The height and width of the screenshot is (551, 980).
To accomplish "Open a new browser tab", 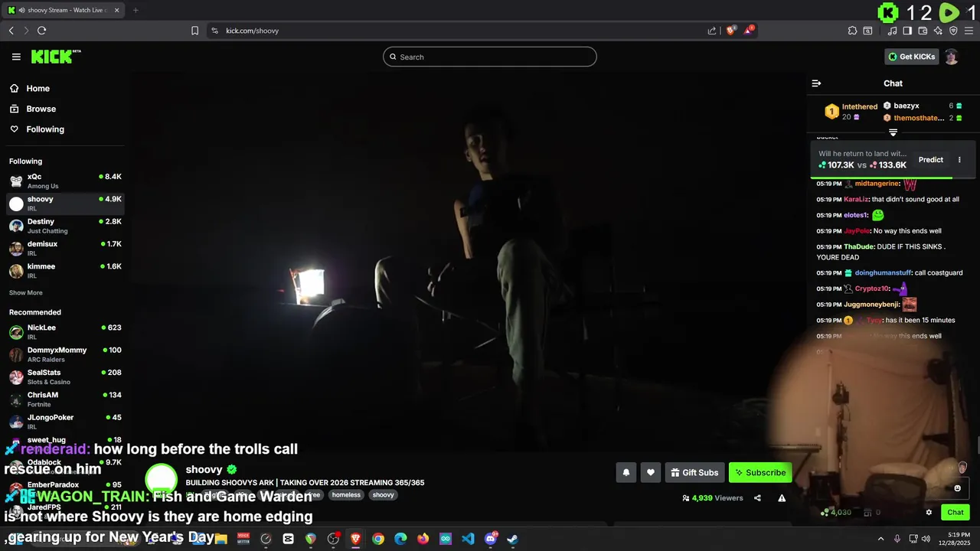I will tap(136, 10).
